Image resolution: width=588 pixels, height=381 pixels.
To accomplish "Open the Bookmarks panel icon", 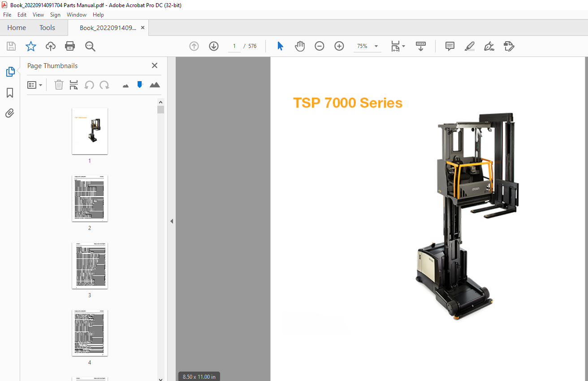I will [x=10, y=93].
